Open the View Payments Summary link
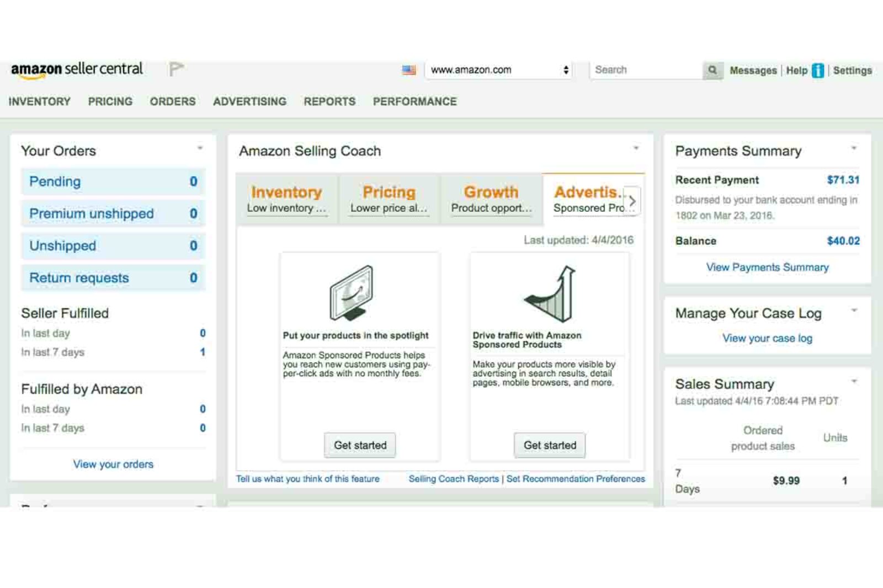Viewport: 883px width, 588px height. [x=767, y=268]
